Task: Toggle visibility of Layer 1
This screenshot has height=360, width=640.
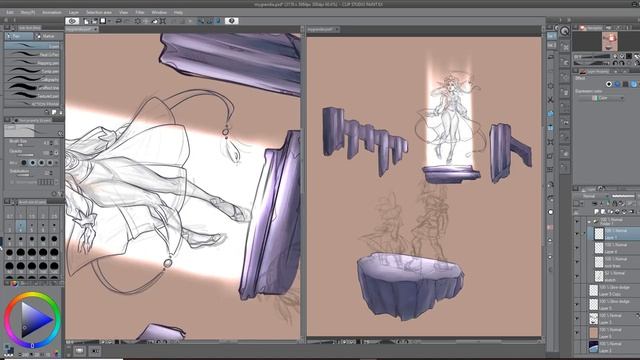Action: 577,234
